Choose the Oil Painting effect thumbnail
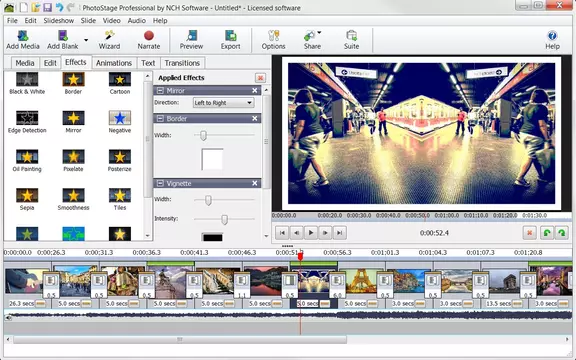The width and height of the screenshot is (576, 360). pos(27,161)
